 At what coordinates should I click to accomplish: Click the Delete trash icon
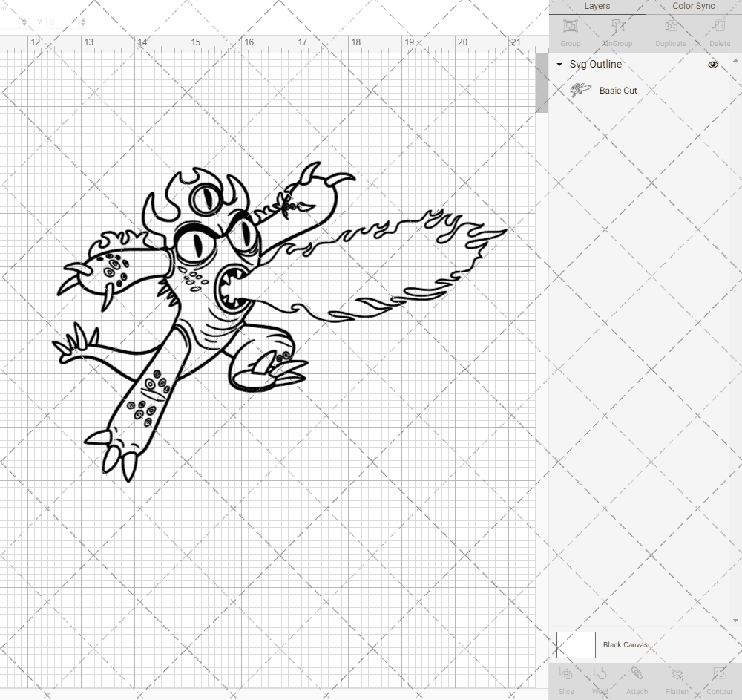click(719, 25)
